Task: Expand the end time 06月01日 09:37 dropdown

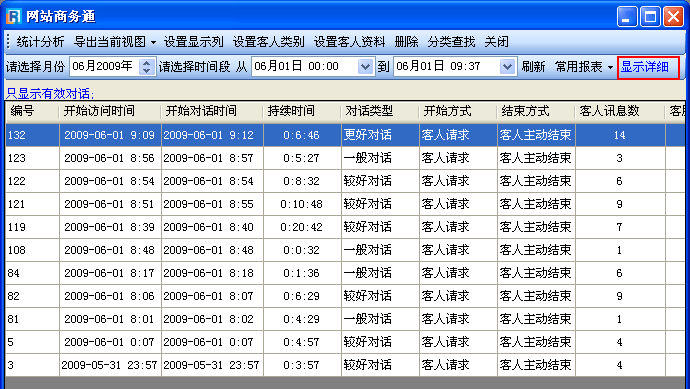Action: pyautogui.click(x=507, y=67)
